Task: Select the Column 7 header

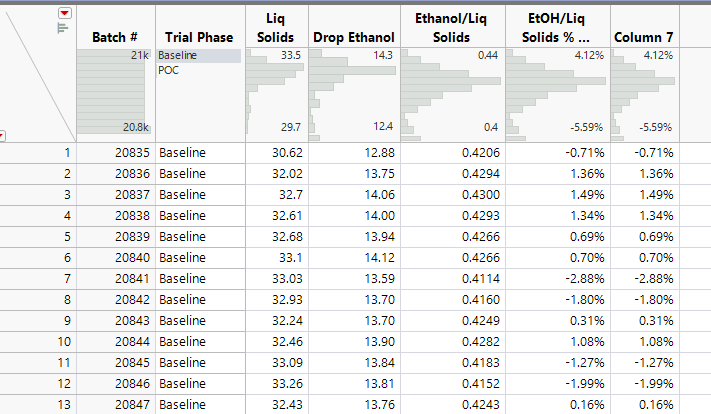Action: click(x=644, y=37)
